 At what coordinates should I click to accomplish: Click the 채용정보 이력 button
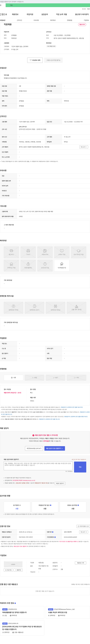pyautogui.click(x=80, y=563)
